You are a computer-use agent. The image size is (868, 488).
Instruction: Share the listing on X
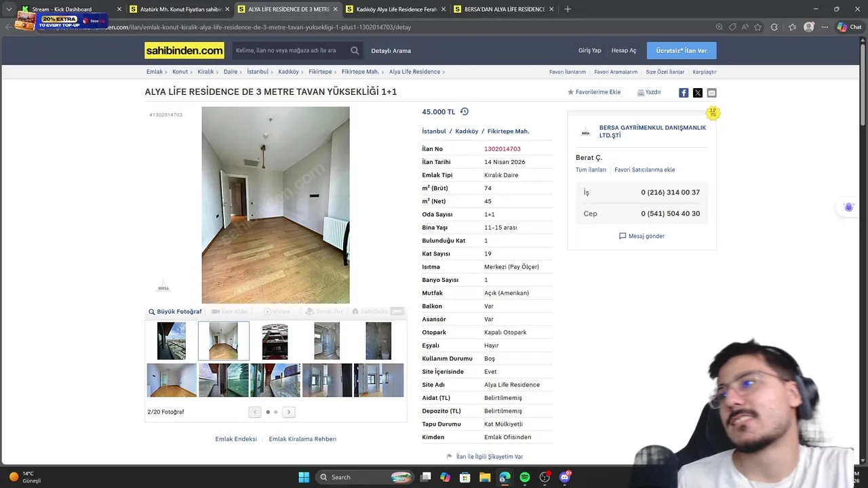tap(698, 93)
